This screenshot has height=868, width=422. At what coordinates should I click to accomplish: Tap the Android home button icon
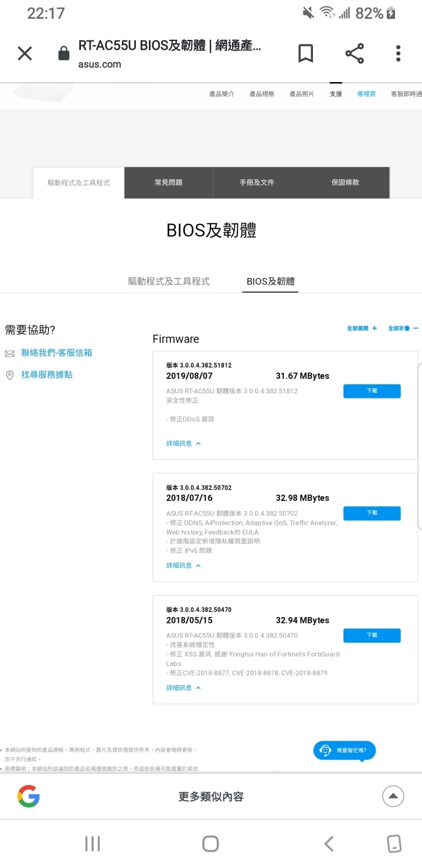(210, 843)
